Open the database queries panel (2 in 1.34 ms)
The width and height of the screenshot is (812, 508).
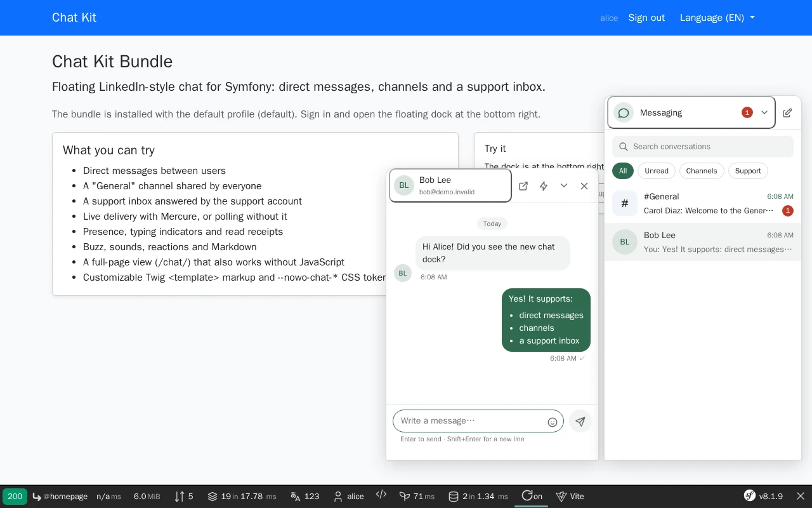[x=478, y=497]
